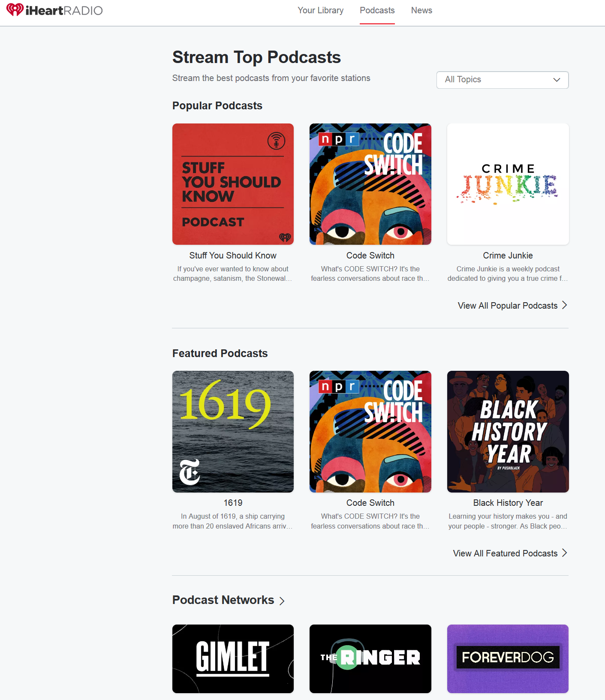Open Popular Podcasts Code Switch cover art
This screenshot has width=605, height=700.
tap(370, 184)
